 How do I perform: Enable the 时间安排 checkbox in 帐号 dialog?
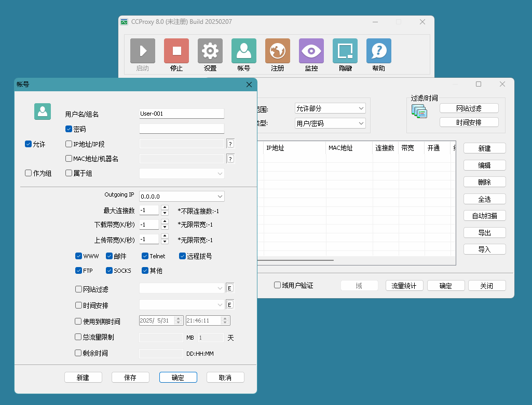[x=78, y=305]
